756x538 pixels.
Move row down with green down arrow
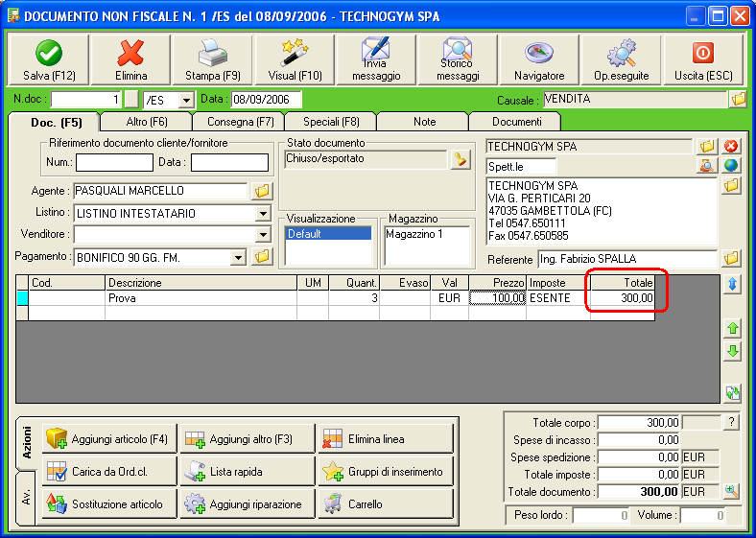(x=732, y=351)
